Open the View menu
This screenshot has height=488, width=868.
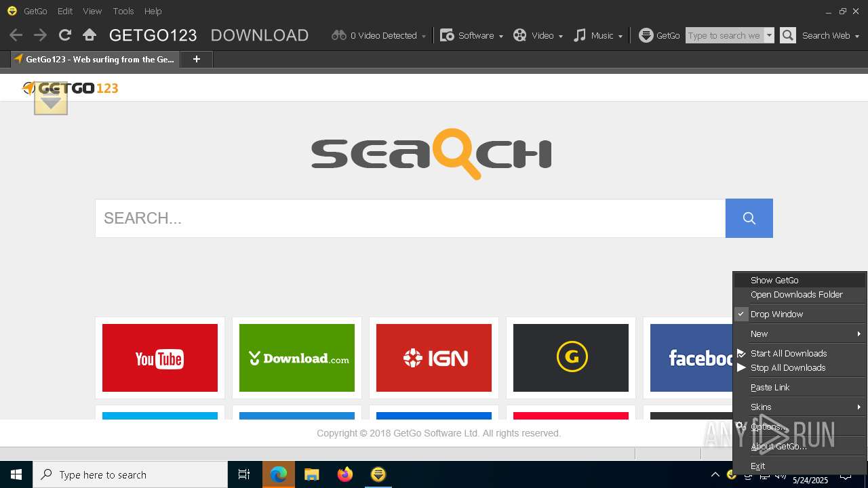click(92, 11)
